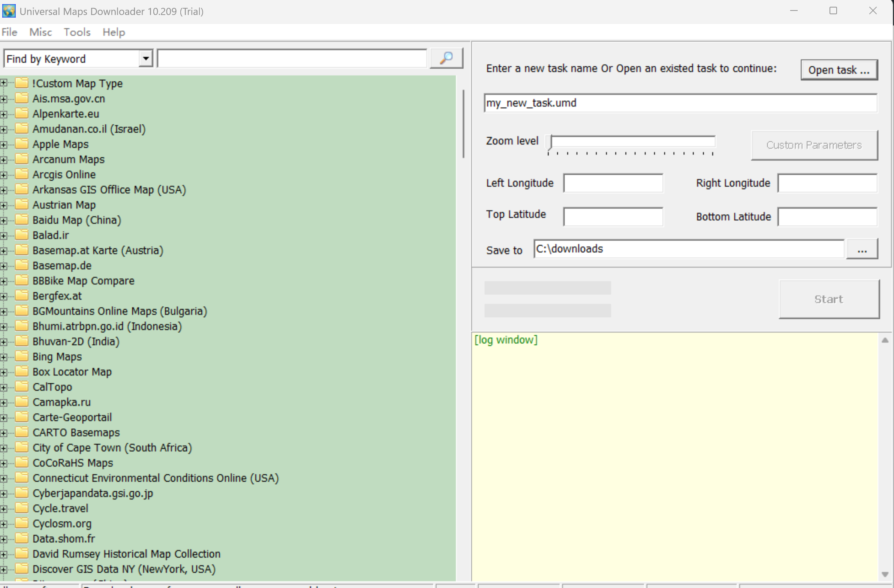Click the Bottom Latitude input field
Screen dimensions: 894x588
[827, 217]
